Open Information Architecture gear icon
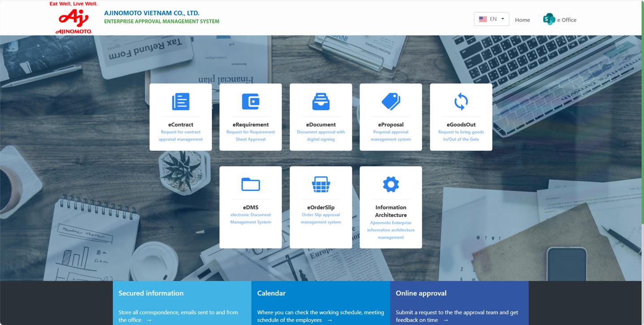This screenshot has width=644, height=325. point(391,184)
